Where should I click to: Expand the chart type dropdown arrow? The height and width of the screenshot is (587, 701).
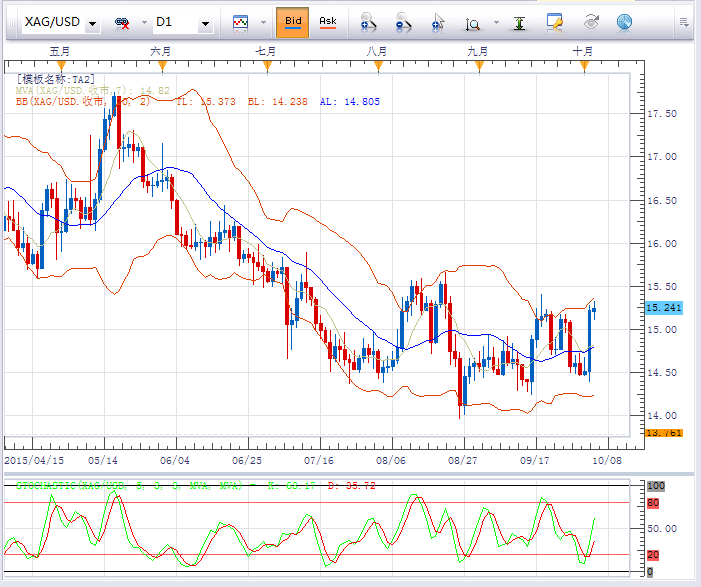[x=263, y=22]
